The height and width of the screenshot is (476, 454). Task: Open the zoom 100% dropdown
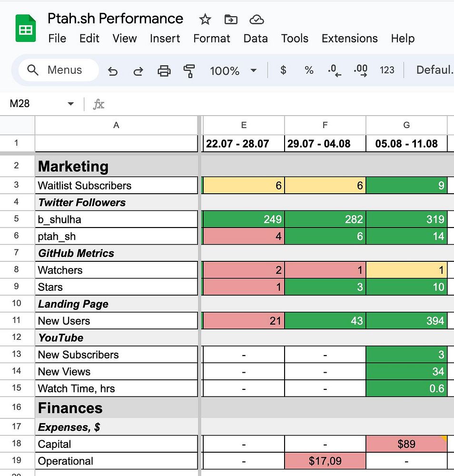click(x=233, y=71)
